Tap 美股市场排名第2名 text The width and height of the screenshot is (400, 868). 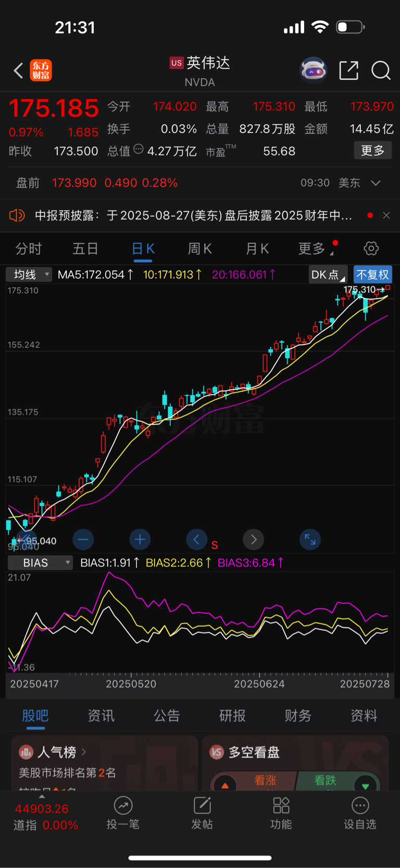click(68, 773)
